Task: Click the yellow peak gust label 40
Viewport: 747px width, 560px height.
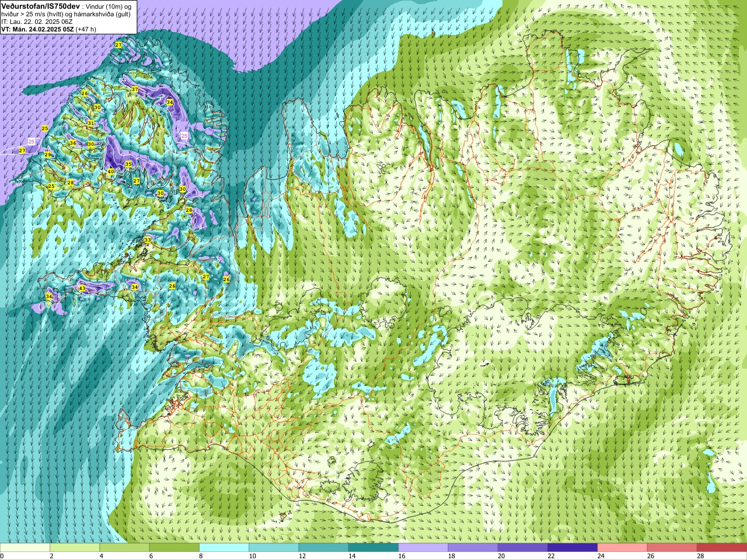Action: tap(111, 171)
